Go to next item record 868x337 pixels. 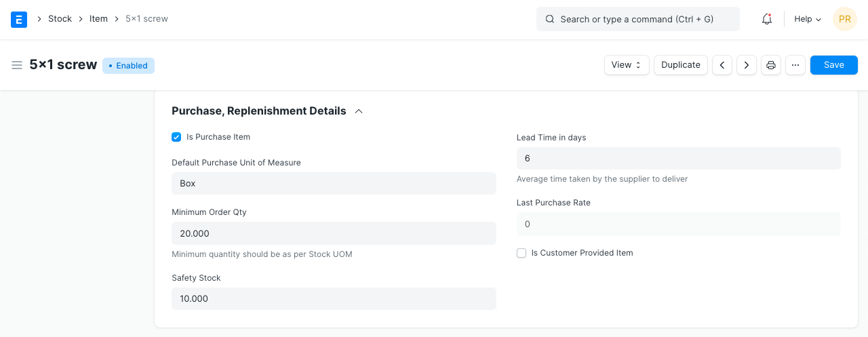(x=747, y=65)
